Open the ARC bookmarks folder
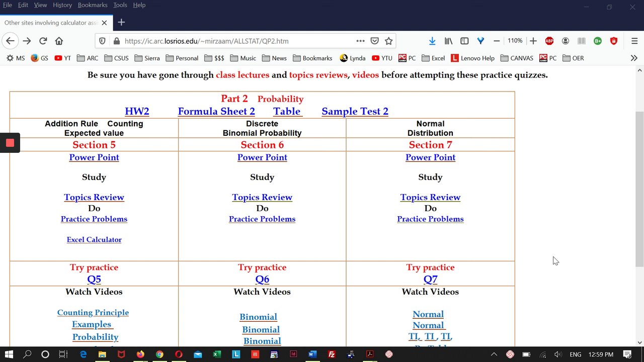Image resolution: width=644 pixels, height=362 pixels. 88,58
